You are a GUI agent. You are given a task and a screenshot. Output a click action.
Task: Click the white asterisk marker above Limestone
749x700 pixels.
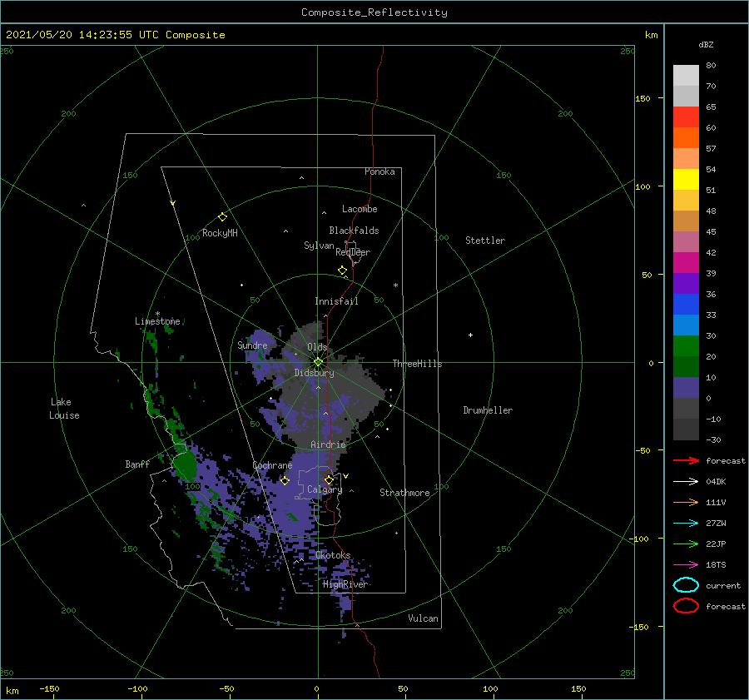pyautogui.click(x=157, y=314)
